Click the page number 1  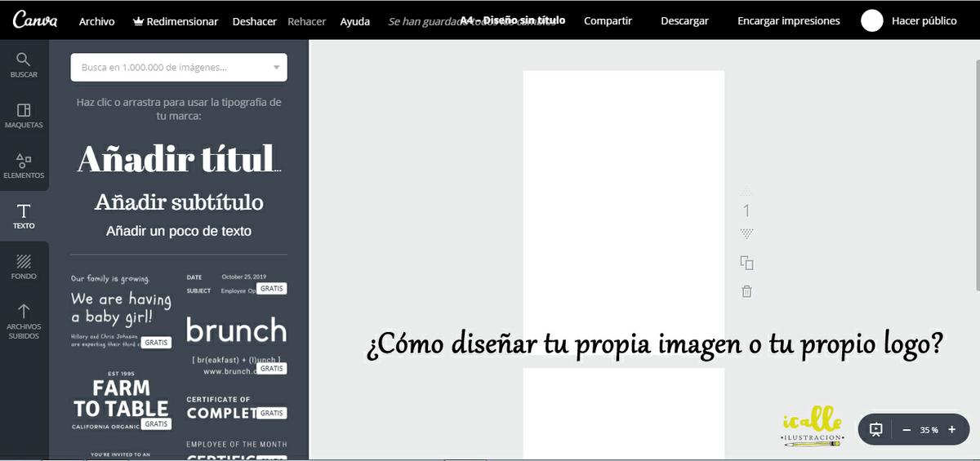(x=746, y=211)
